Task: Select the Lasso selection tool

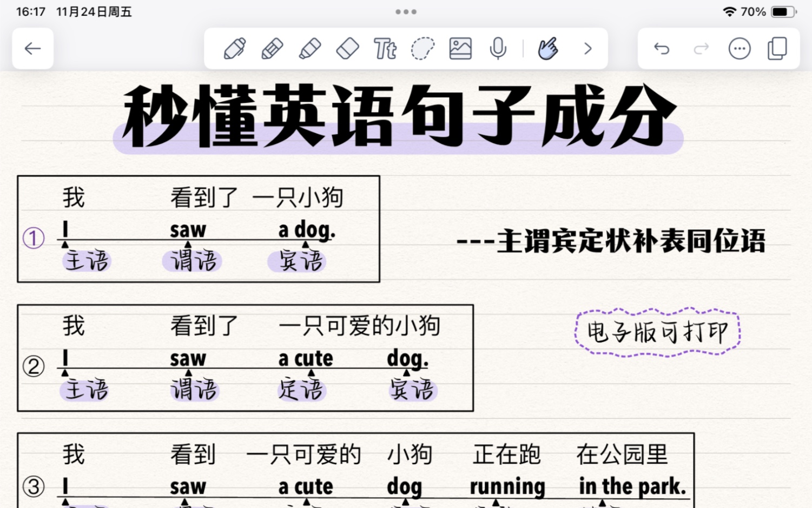Action: 422,49
